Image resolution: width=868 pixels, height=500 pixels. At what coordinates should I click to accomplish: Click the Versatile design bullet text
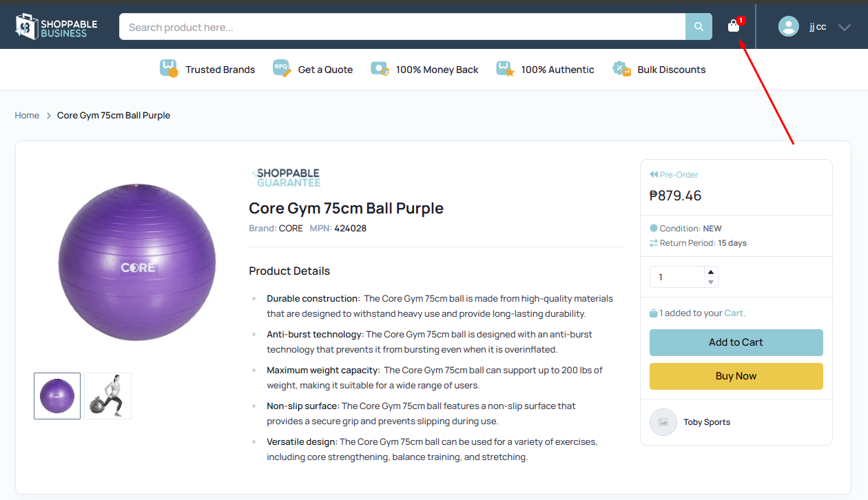[433, 449]
